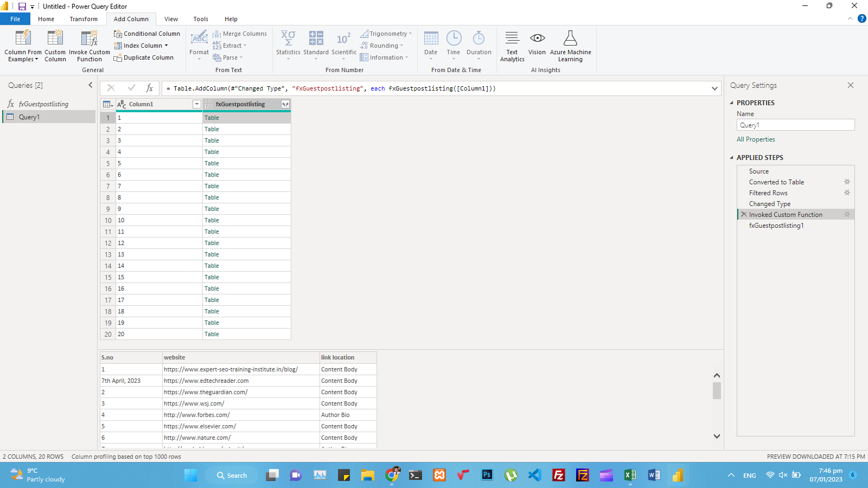Expand the fxGuestpostlisting column
Screen dimensions: 868x488
[285, 104]
